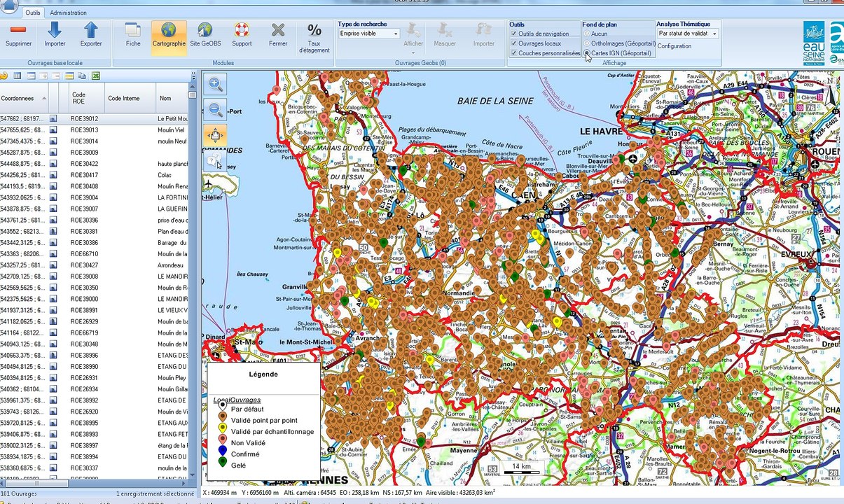The image size is (844, 504).
Task: Click the column chooser grid icon above the table
Action: point(18,76)
